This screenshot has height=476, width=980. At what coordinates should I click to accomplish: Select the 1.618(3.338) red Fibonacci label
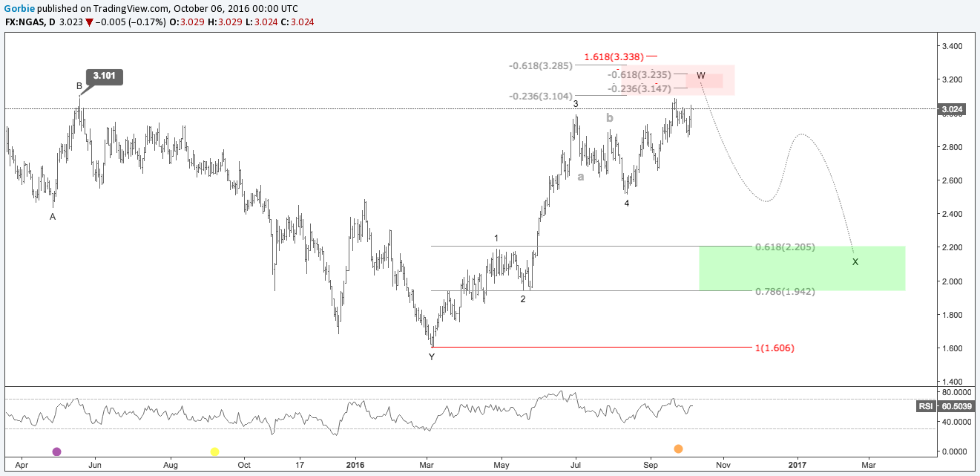pyautogui.click(x=613, y=56)
